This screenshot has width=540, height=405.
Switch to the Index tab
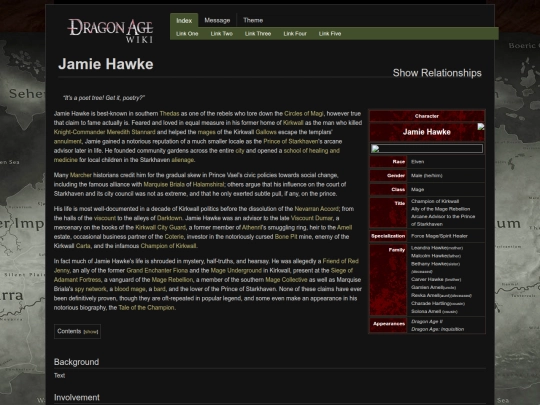(x=184, y=21)
